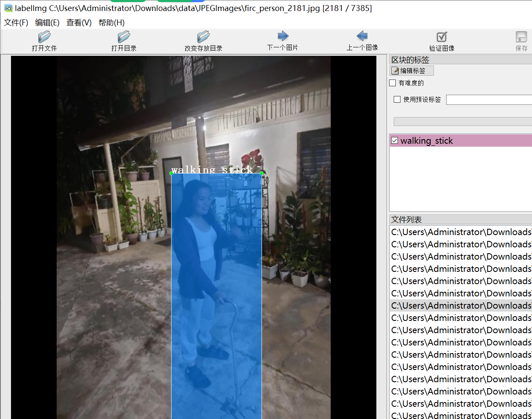Click the Change Save Directory (改变存放目录) icon
Screen dimensions: 532x419
click(x=203, y=37)
